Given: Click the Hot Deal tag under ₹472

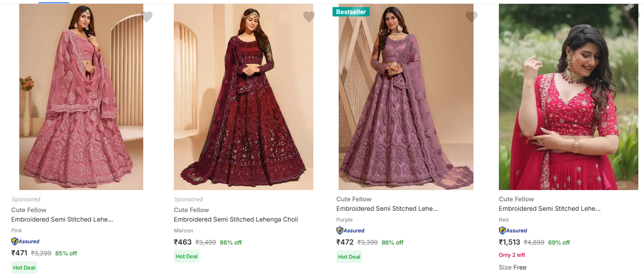Looking at the screenshot, I should pyautogui.click(x=349, y=257).
